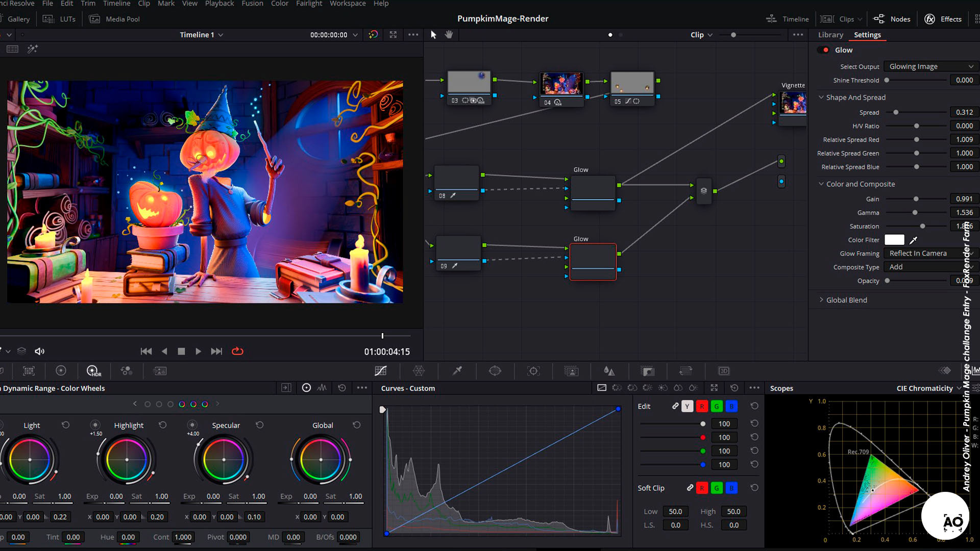Open the Playback menu

coord(219,4)
